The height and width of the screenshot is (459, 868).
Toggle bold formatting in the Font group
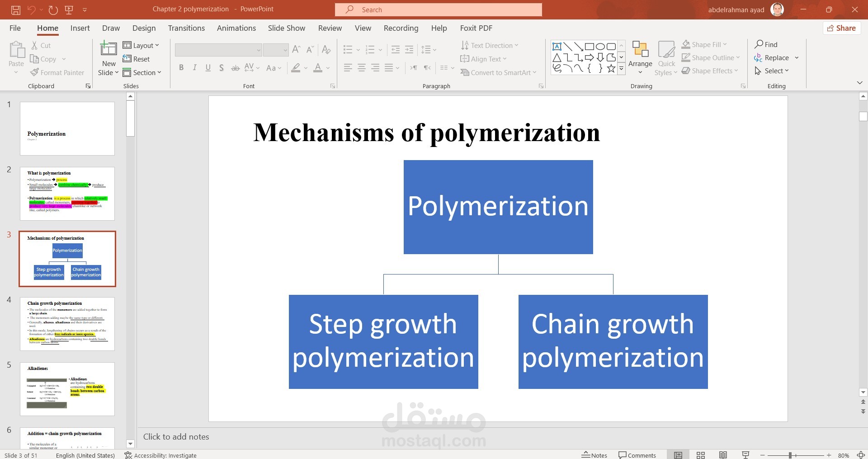pyautogui.click(x=181, y=67)
